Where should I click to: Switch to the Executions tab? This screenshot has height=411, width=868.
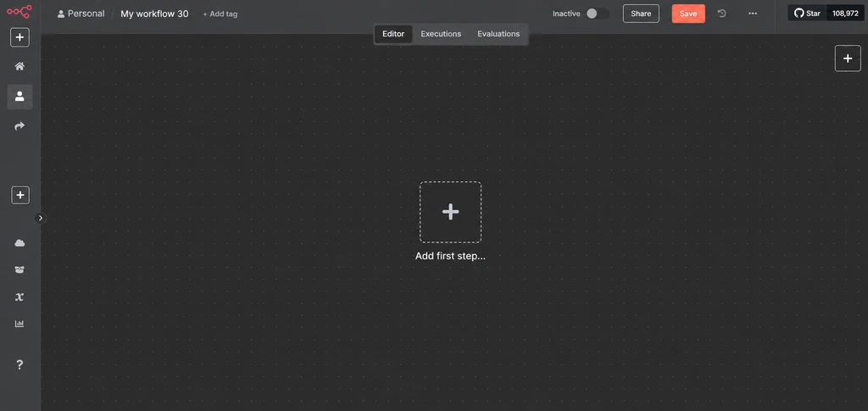point(441,34)
